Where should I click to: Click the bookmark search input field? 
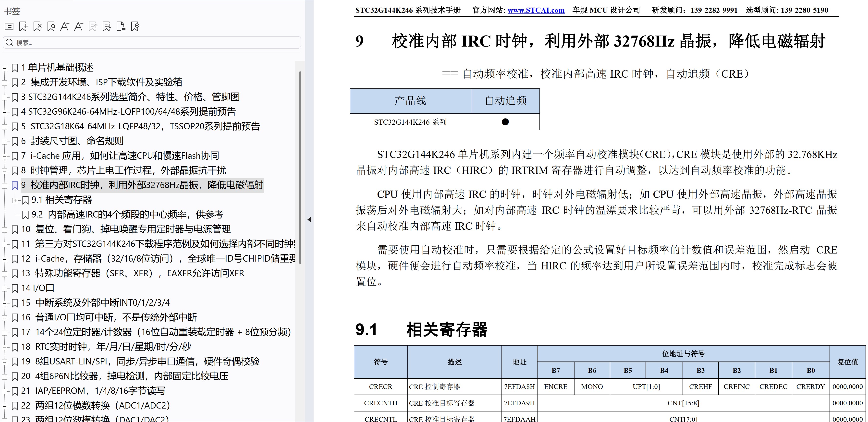pos(152,42)
